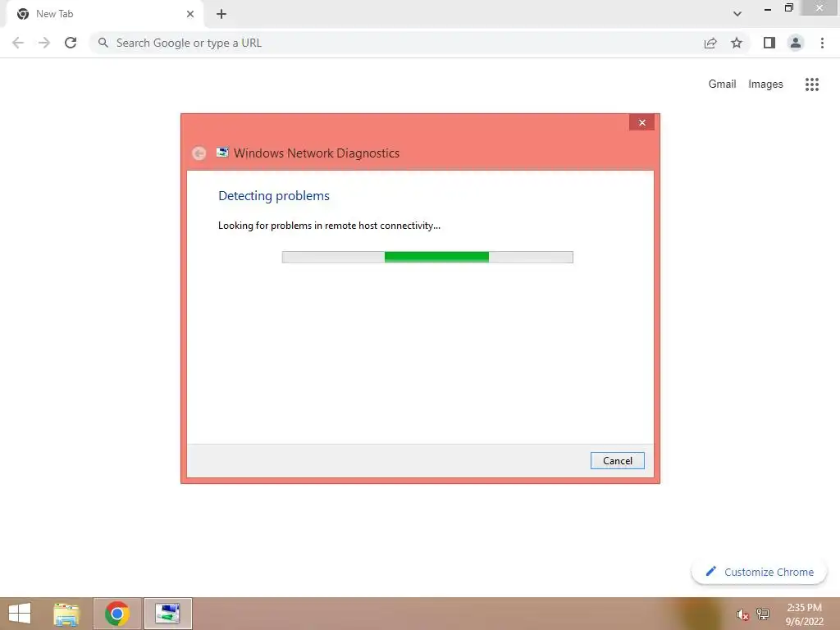This screenshot has width=840, height=630.
Task: Open File Explorer from the taskbar
Action: point(66,614)
